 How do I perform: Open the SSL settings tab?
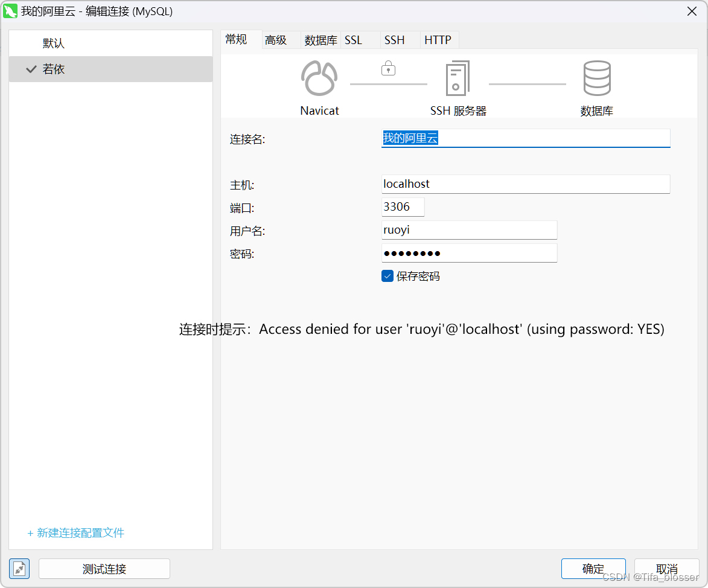pyautogui.click(x=353, y=39)
